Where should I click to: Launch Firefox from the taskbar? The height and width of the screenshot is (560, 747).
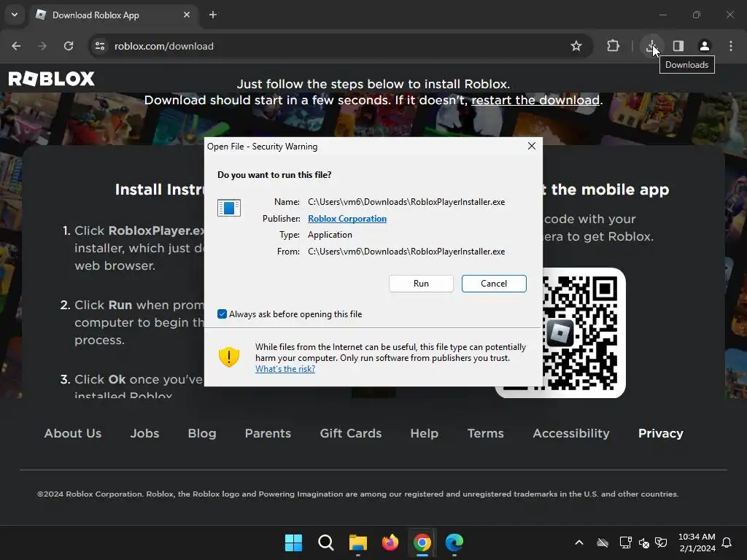(x=390, y=542)
